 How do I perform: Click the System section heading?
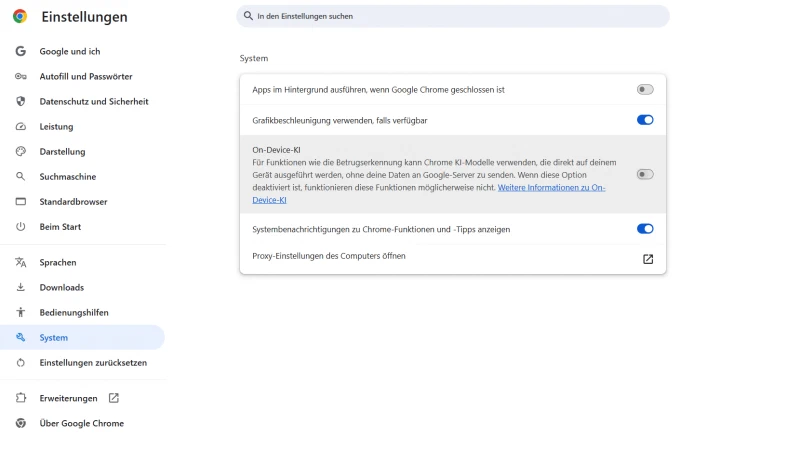coord(254,58)
